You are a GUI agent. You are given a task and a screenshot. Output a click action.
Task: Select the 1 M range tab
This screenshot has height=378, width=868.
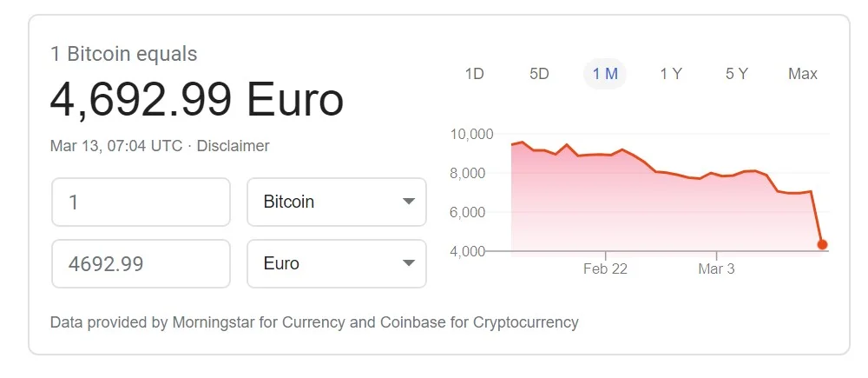[605, 74]
